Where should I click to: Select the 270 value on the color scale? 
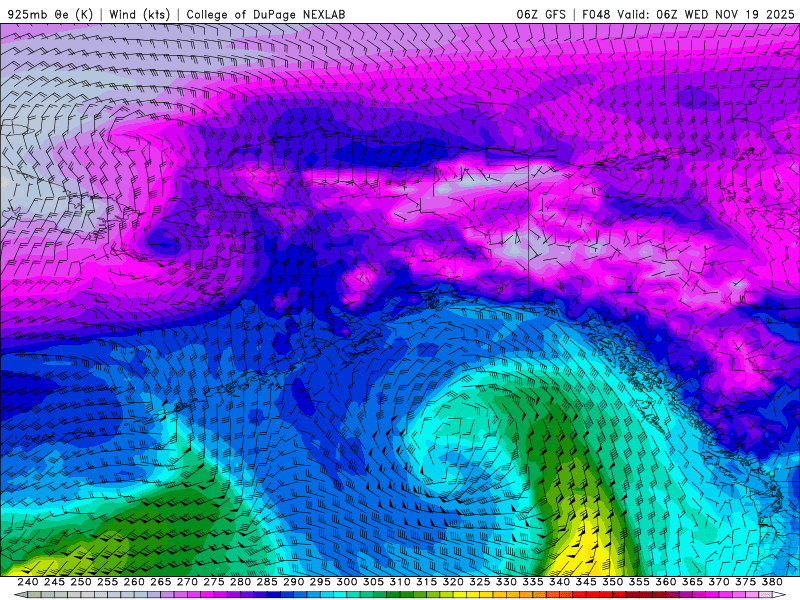[187, 582]
